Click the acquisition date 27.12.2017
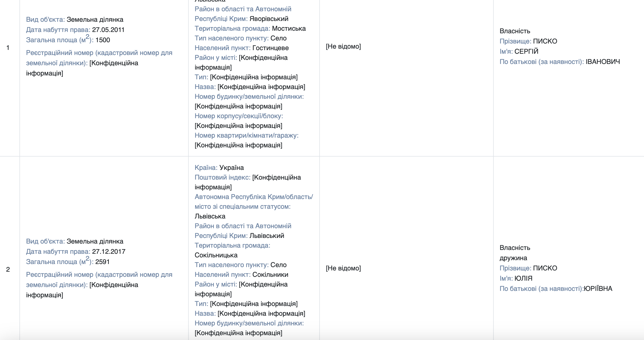This screenshot has width=644, height=340. [109, 252]
